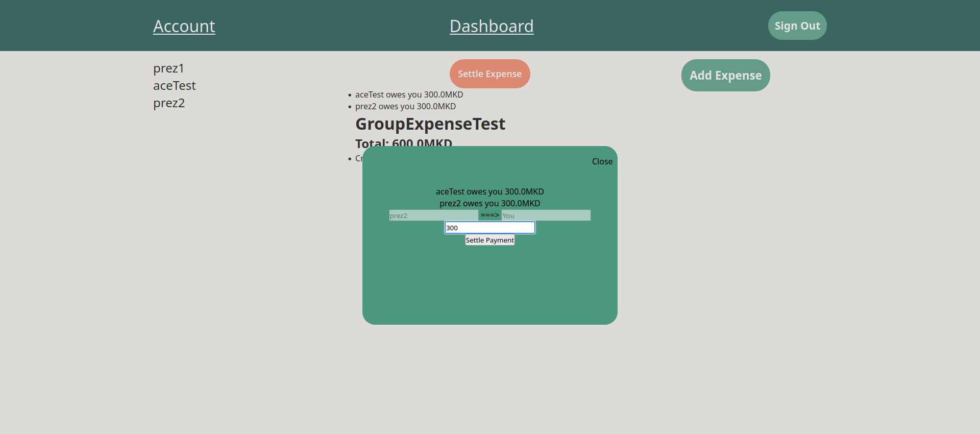
Task: Click the ===> arrow between payer fields
Action: [x=489, y=215]
